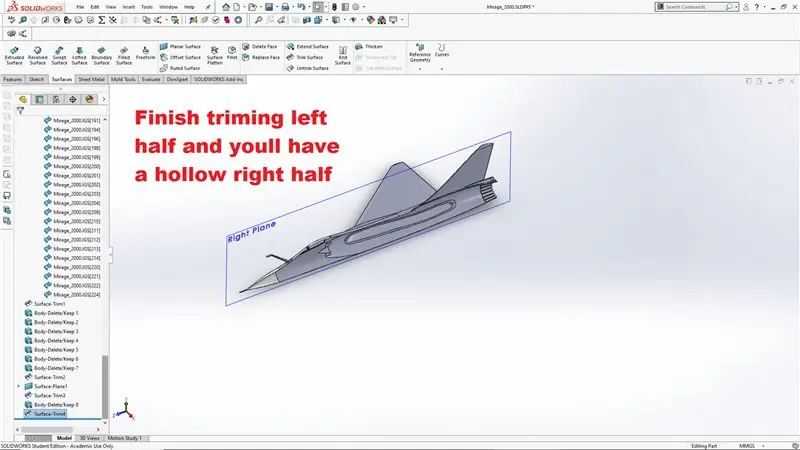Click the Home icon in top toolbar
The height and width of the screenshot is (450, 800).
226,7
